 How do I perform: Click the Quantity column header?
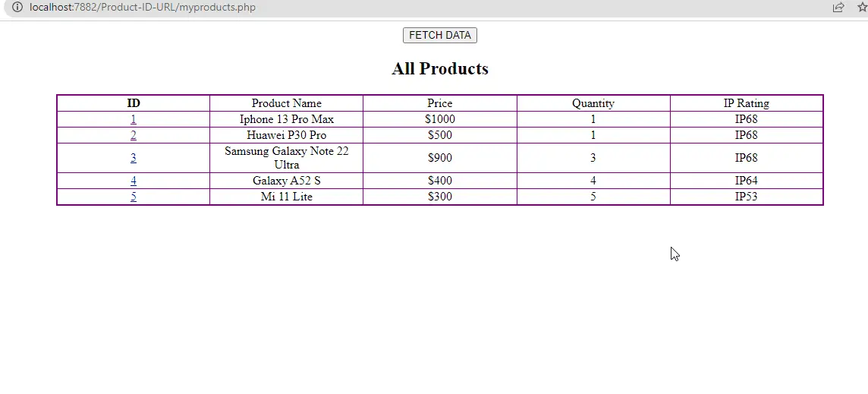coord(593,103)
